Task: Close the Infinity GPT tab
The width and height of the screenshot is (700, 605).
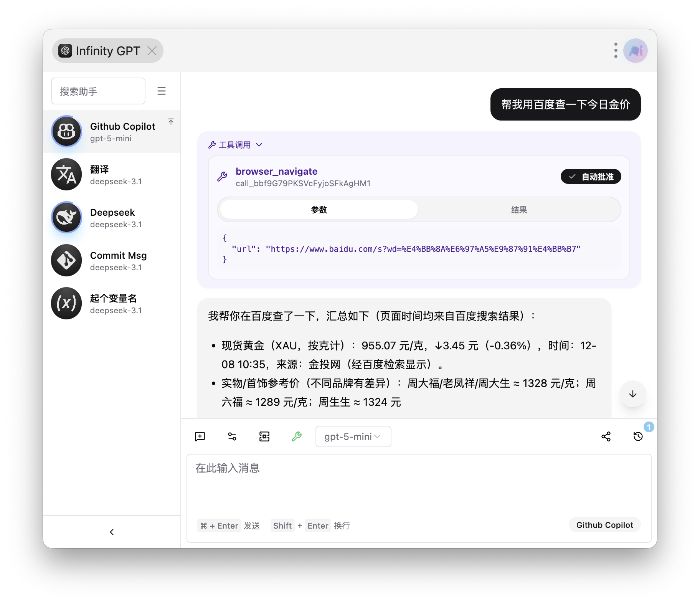Action: click(152, 51)
